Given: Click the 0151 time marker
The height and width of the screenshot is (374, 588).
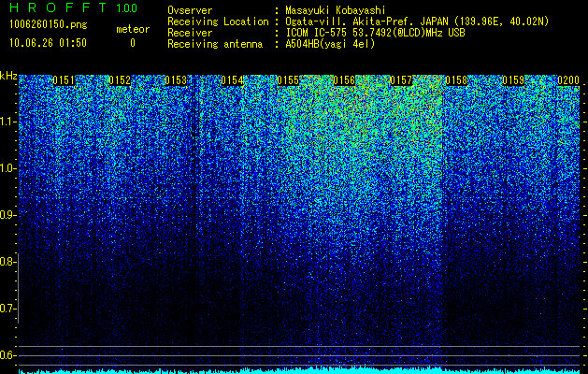Looking at the screenshot, I should 64,80.
